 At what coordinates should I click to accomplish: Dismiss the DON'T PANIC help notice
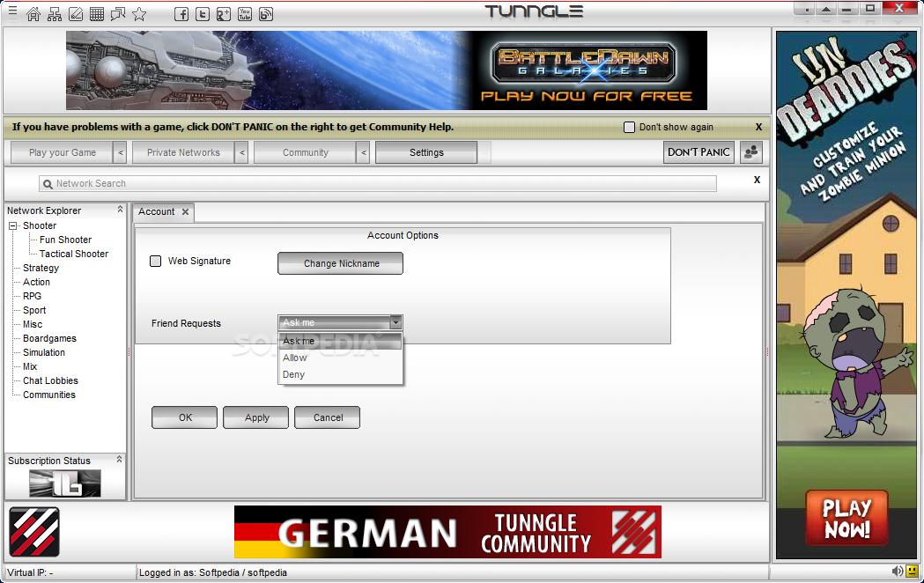pyautogui.click(x=758, y=127)
